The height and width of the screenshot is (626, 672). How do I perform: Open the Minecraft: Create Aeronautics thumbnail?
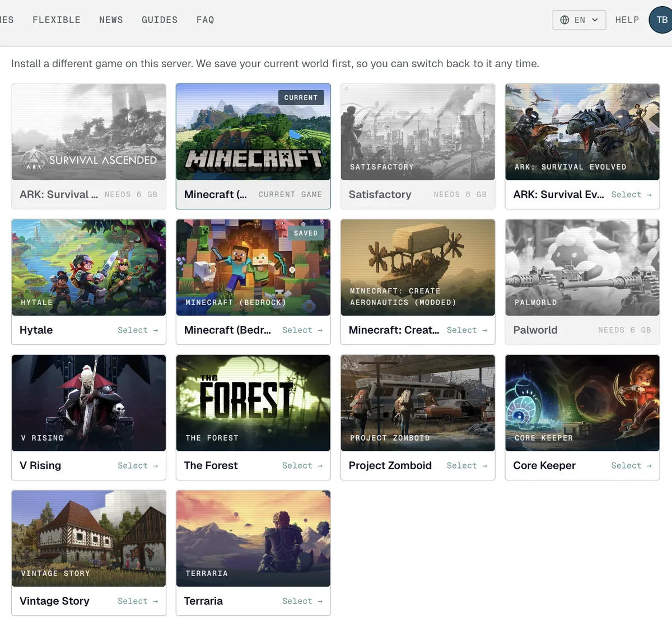click(418, 268)
